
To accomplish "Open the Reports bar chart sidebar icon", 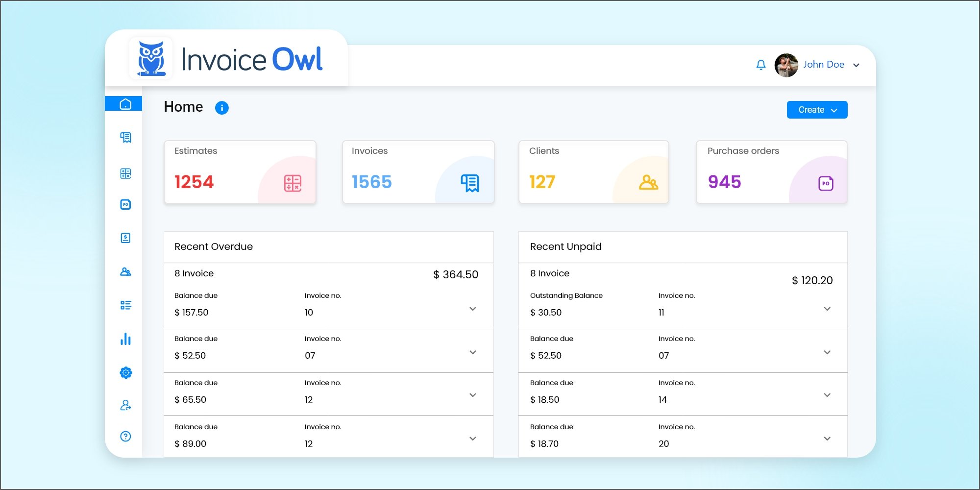I will coord(125,339).
